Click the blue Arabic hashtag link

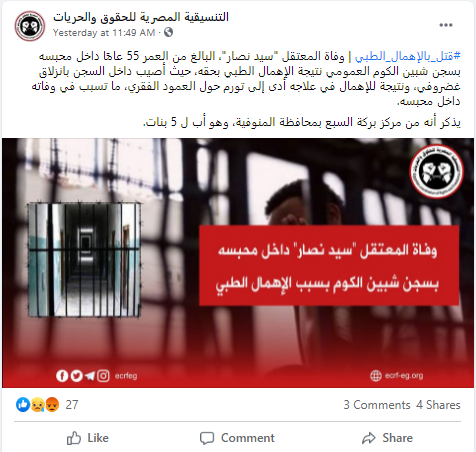tap(408, 56)
